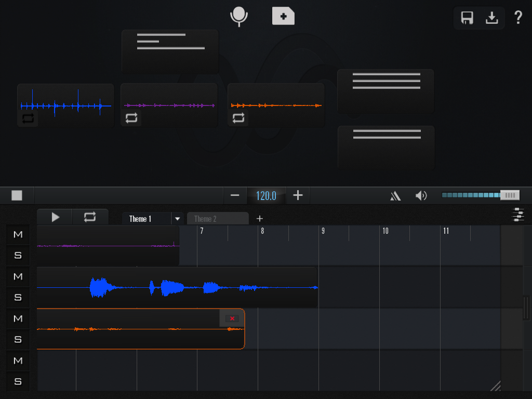Switch to the Theme 2 tab

(x=218, y=219)
